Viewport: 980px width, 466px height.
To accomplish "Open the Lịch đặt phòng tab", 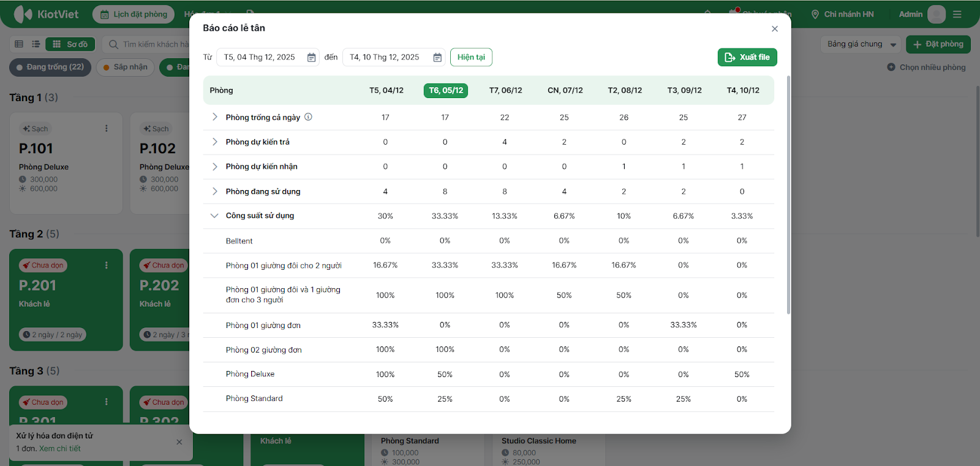I will pyautogui.click(x=134, y=14).
